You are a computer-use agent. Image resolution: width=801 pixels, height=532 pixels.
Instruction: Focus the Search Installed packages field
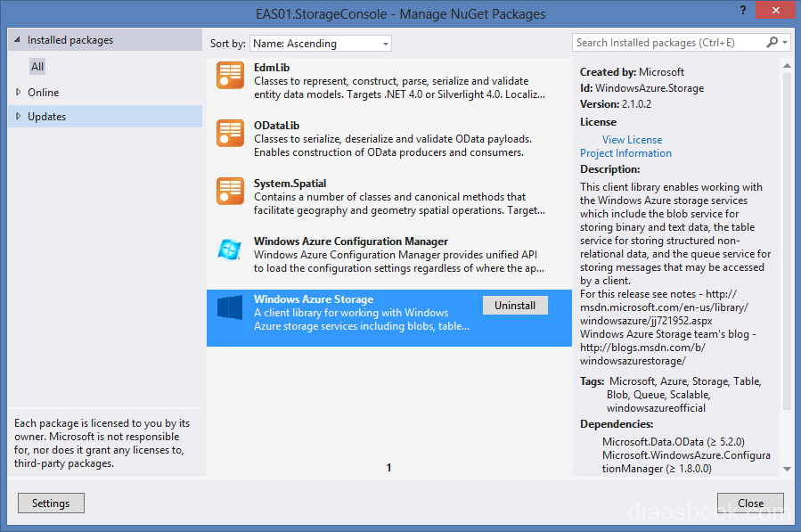[669, 43]
